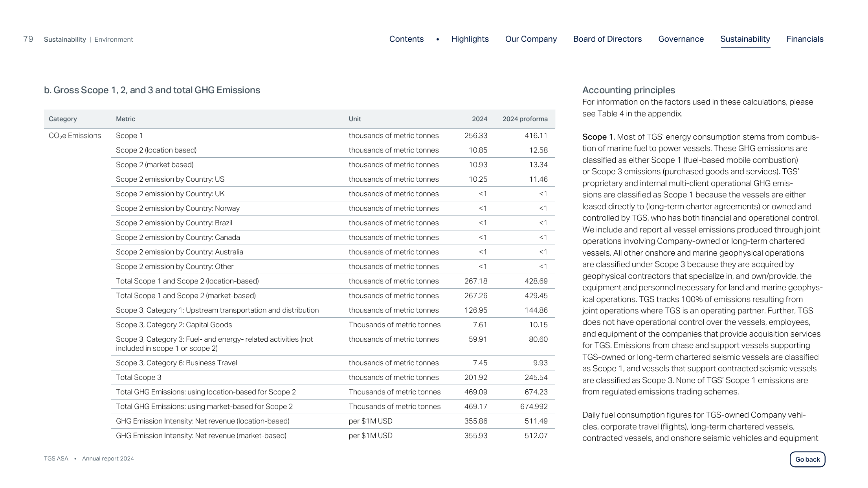This screenshot has width=868, height=488.
Task: Click the Sustainability breadcrumb
Action: coord(65,39)
